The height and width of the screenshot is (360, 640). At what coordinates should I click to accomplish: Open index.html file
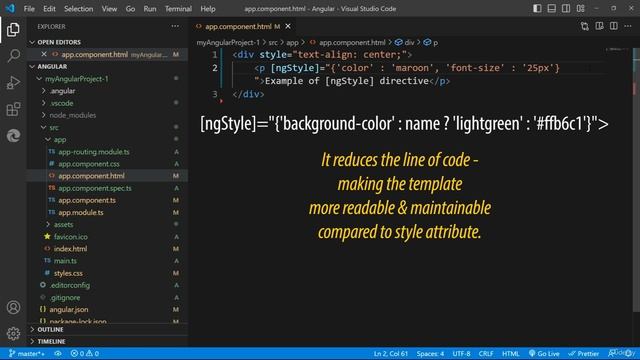tap(70, 249)
